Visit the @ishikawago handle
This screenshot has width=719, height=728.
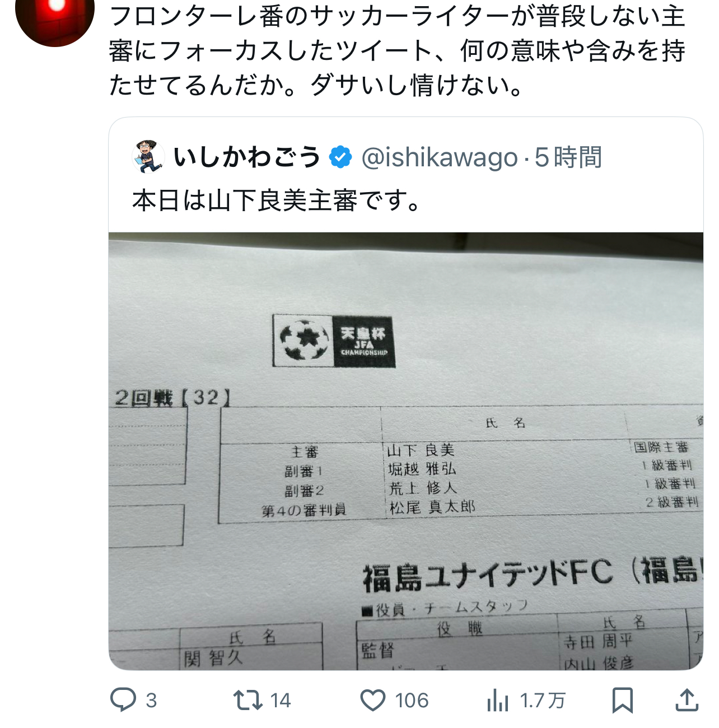(440, 158)
